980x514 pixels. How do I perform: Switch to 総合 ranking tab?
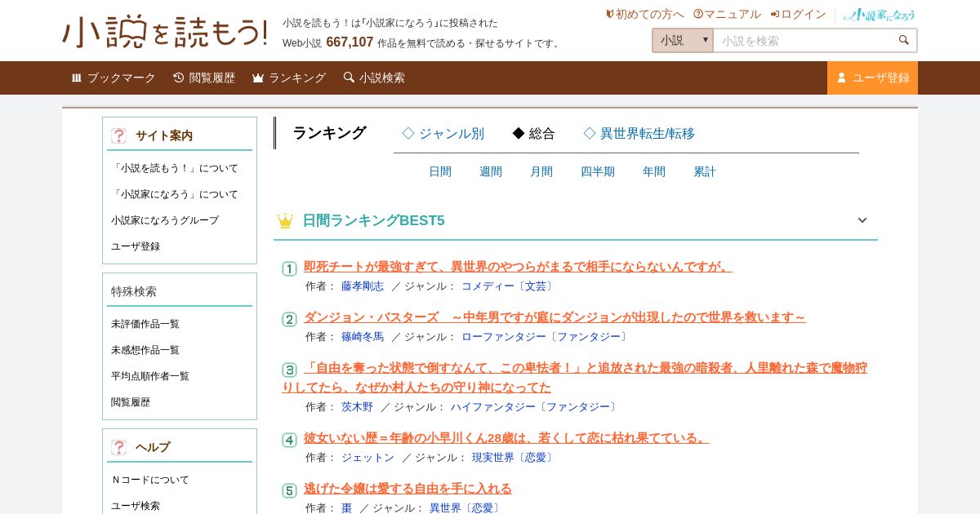click(x=533, y=134)
